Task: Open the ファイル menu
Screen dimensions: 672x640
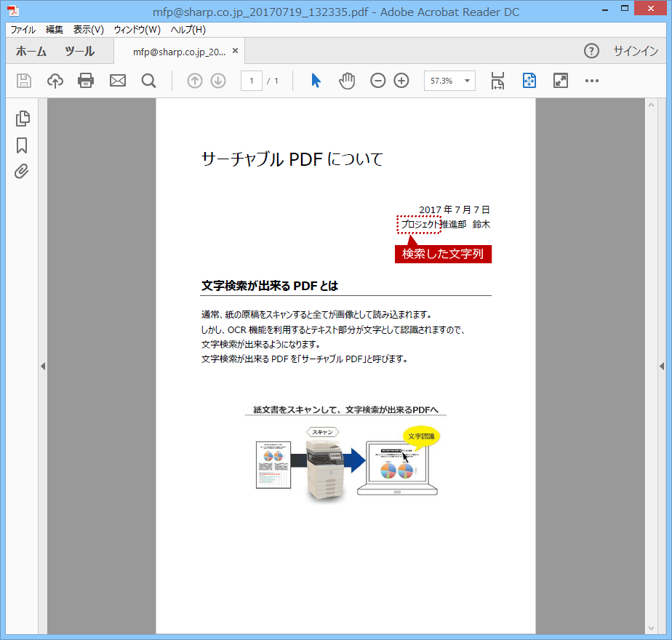Action: (23, 30)
